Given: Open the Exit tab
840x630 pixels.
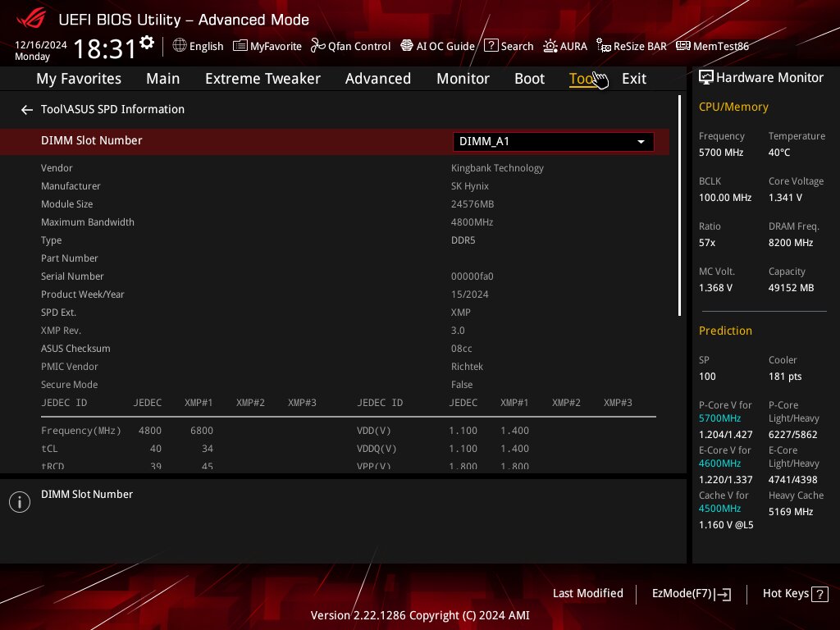Looking at the screenshot, I should point(634,79).
